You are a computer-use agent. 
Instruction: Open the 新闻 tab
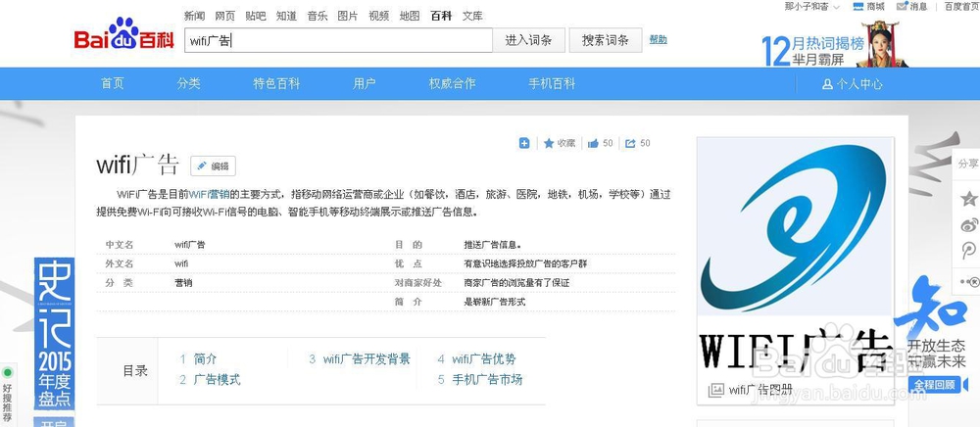[x=194, y=17]
